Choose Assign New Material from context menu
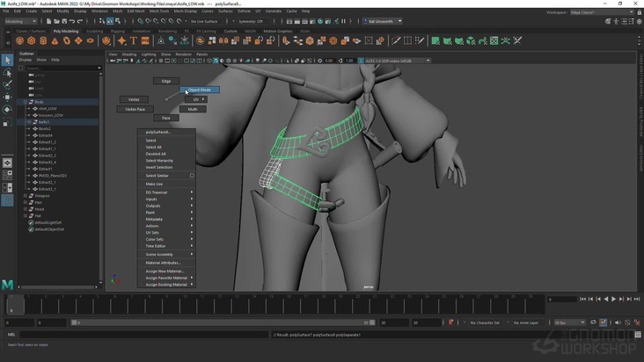The image size is (644, 362). click(165, 271)
